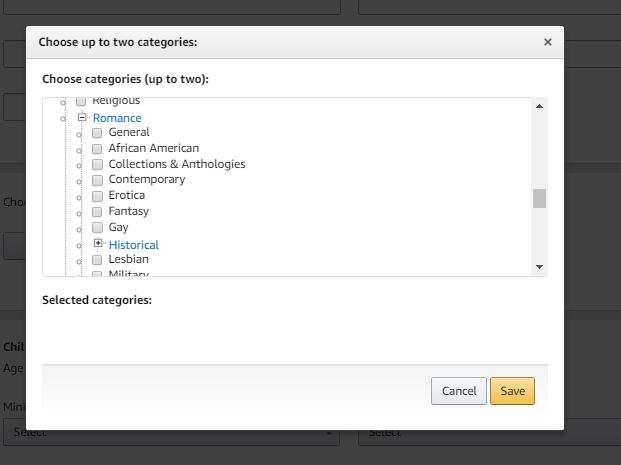Viewport: 621px width, 465px height.
Task: Open the Historical category link
Action: pyautogui.click(x=134, y=245)
